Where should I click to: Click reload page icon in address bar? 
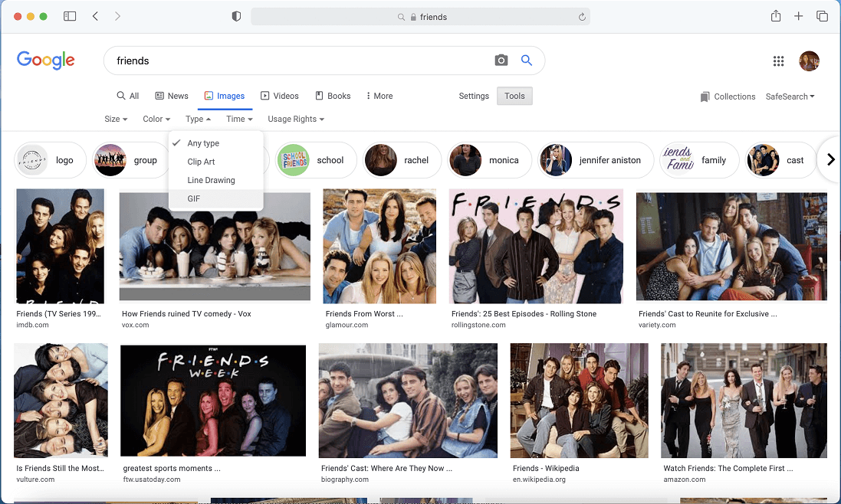click(583, 17)
